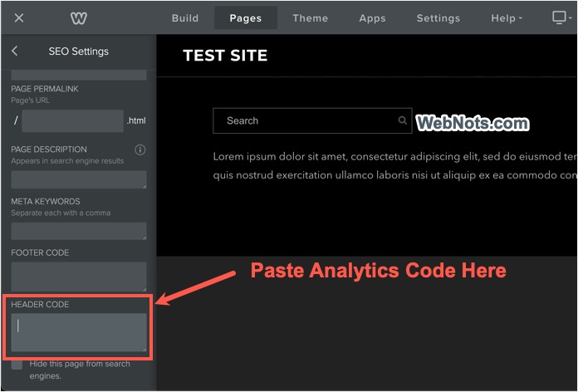Click the PAGE PERMALINK label
This screenshot has width=578, height=392.
pos(45,89)
